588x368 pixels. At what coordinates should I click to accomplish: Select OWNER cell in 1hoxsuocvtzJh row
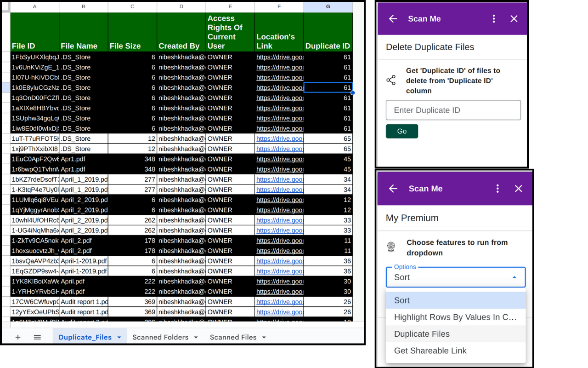(x=230, y=251)
